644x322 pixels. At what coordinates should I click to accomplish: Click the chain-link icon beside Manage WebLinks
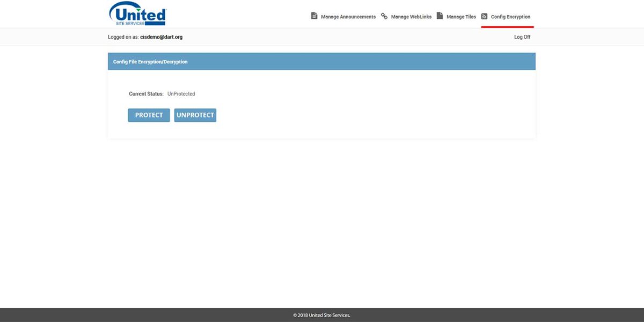384,16
